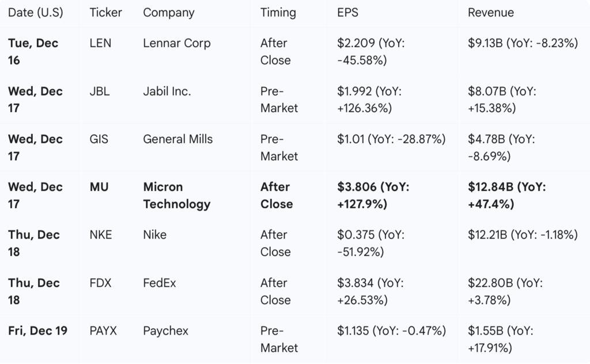590x364 pixels.
Task: Click the Revenue column header
Action: (490, 13)
